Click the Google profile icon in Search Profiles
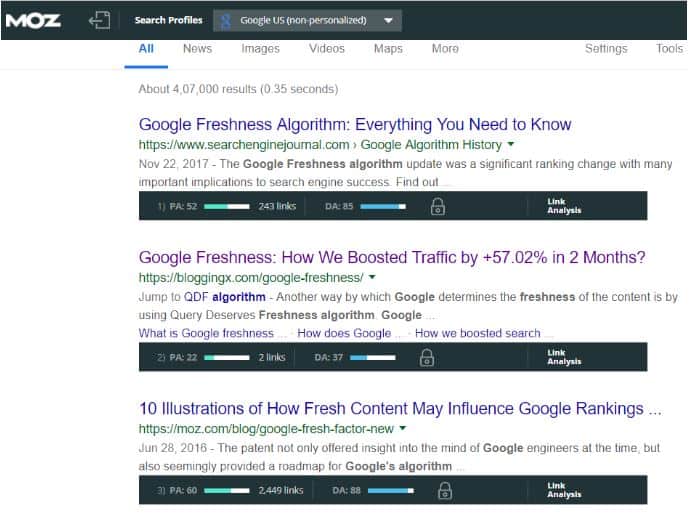689x516 pixels. pos(225,21)
